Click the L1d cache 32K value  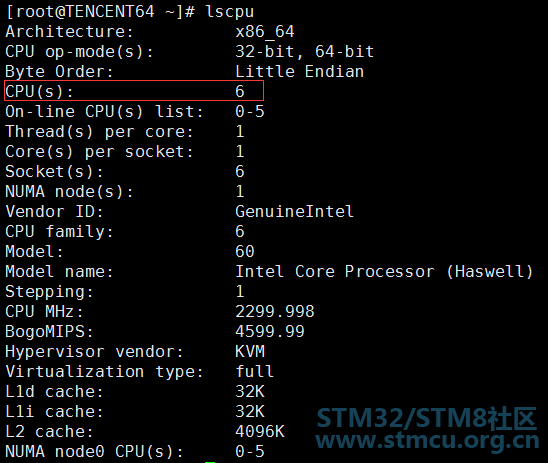click(x=250, y=391)
